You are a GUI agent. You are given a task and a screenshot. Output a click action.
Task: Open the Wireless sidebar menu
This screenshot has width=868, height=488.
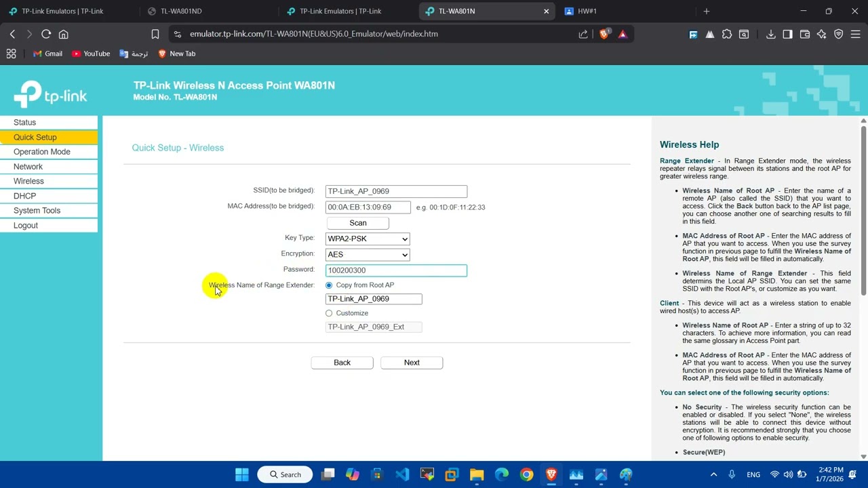49,181
